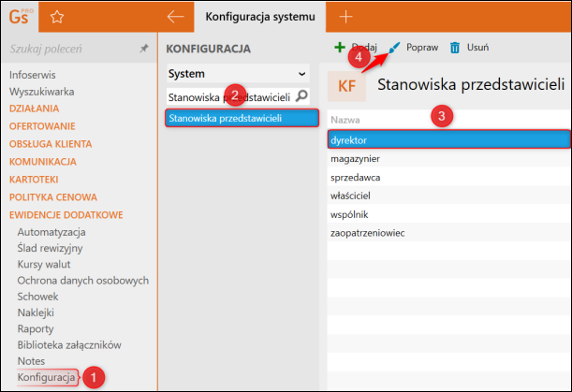Open Infoserwis in the sidebar
This screenshot has width=572, height=392.
[33, 75]
